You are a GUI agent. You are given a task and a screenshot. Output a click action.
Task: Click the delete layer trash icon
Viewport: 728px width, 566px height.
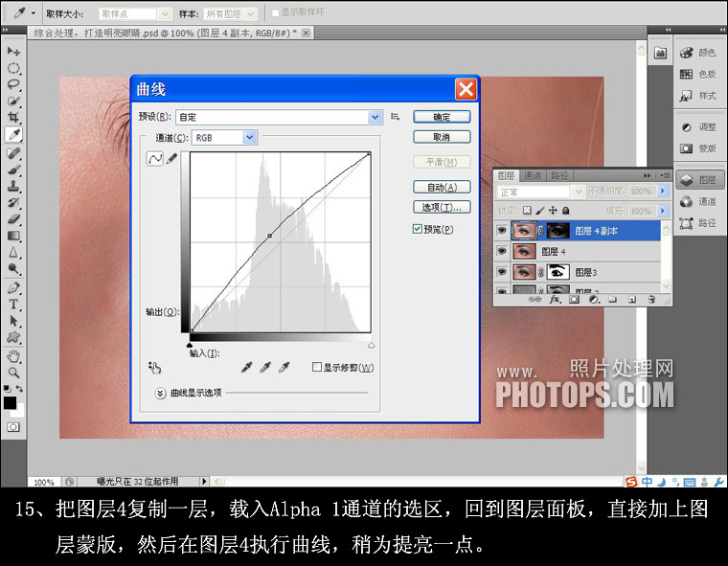click(651, 300)
